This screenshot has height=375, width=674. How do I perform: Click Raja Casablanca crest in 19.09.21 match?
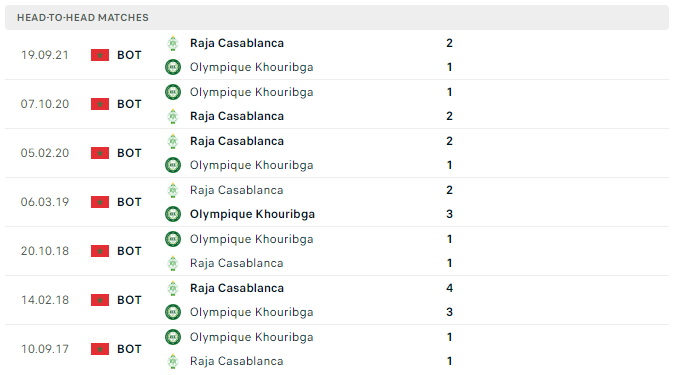[x=173, y=43]
